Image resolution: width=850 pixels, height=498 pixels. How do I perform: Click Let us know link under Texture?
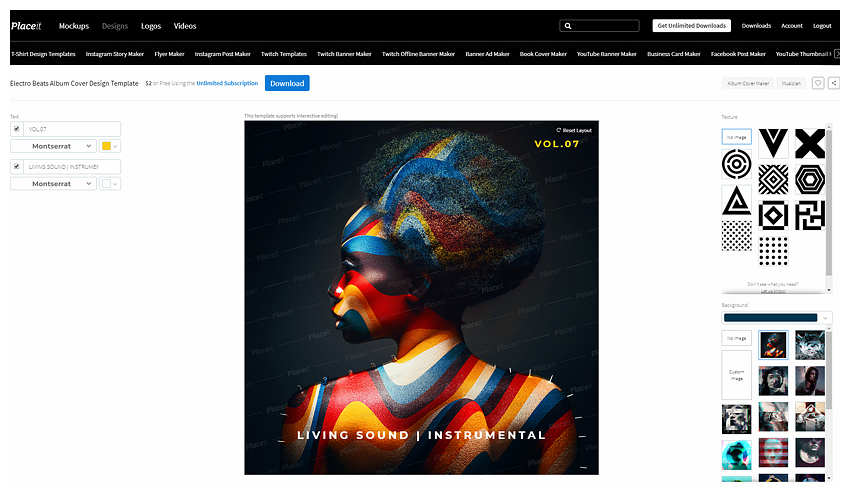pos(772,291)
